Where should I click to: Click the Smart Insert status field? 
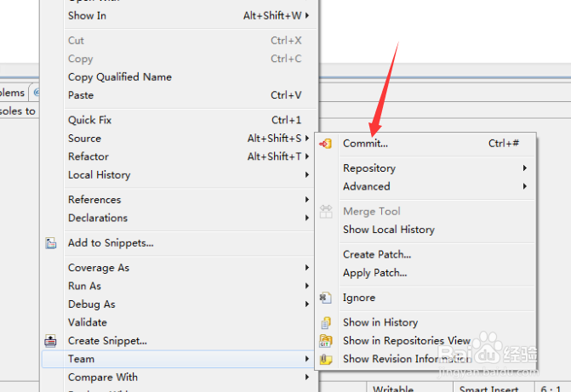(x=494, y=388)
